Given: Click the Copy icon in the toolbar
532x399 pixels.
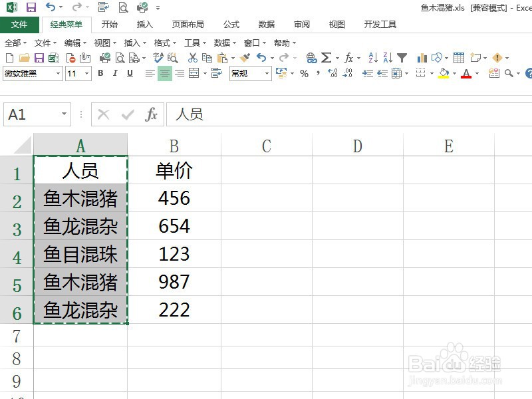Looking at the screenshot, I should [x=205, y=58].
